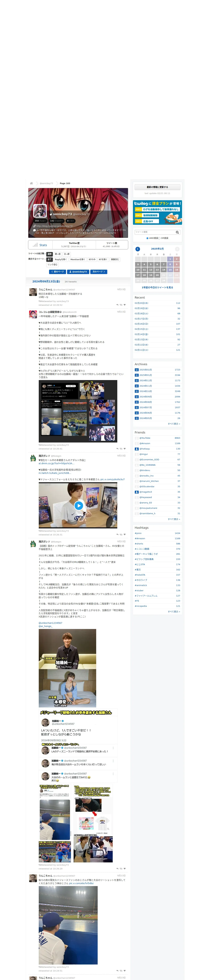This screenshot has height=980, width=210.
Task: Expand all Archives via すべて表示
Action: (x=174, y=424)
